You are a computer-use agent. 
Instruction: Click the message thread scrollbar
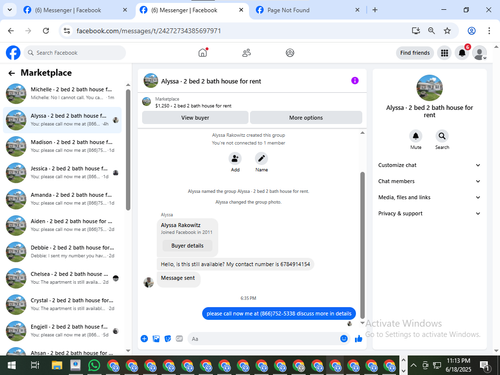(362, 245)
